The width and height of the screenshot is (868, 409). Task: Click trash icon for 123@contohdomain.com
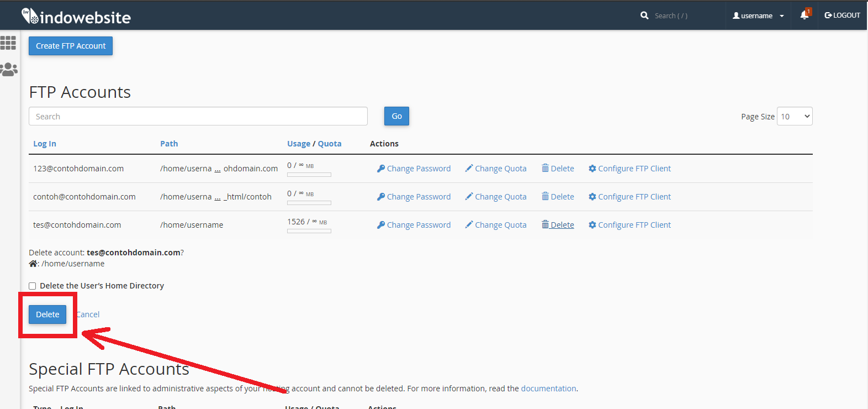(545, 168)
